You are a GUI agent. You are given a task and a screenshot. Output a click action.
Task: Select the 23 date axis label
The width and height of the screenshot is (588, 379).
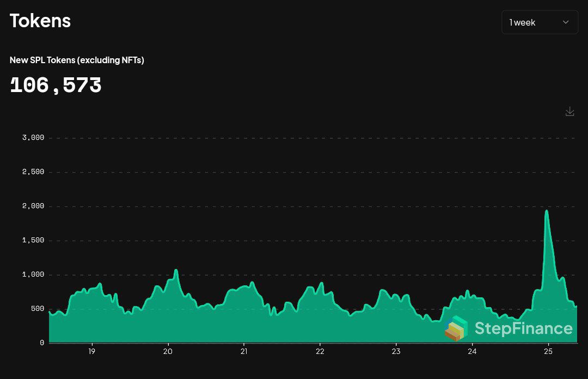(x=396, y=351)
